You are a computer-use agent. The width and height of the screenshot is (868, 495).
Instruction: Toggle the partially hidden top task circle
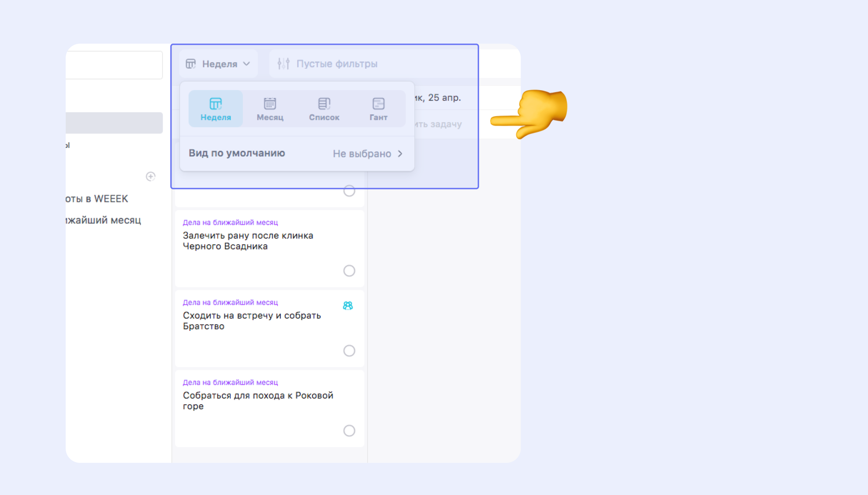[x=349, y=191]
